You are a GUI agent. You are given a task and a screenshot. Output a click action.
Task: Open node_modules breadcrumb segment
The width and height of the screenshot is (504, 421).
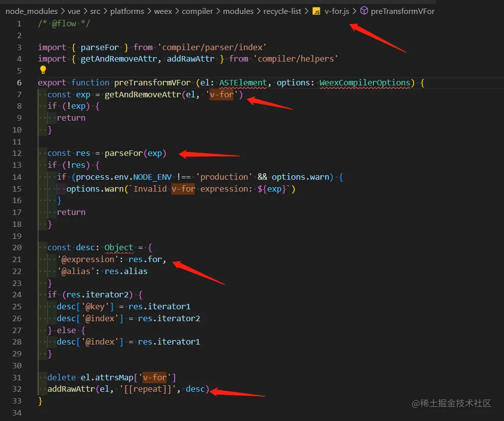(x=31, y=11)
